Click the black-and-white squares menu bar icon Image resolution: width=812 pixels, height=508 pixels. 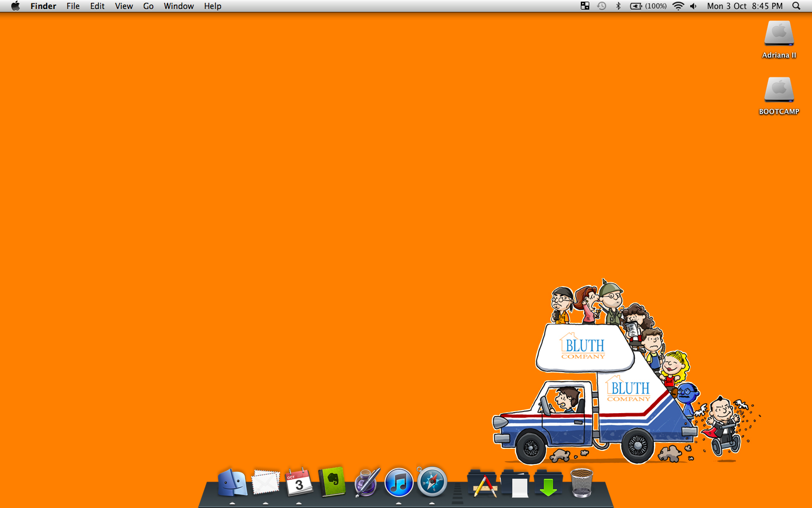(585, 6)
